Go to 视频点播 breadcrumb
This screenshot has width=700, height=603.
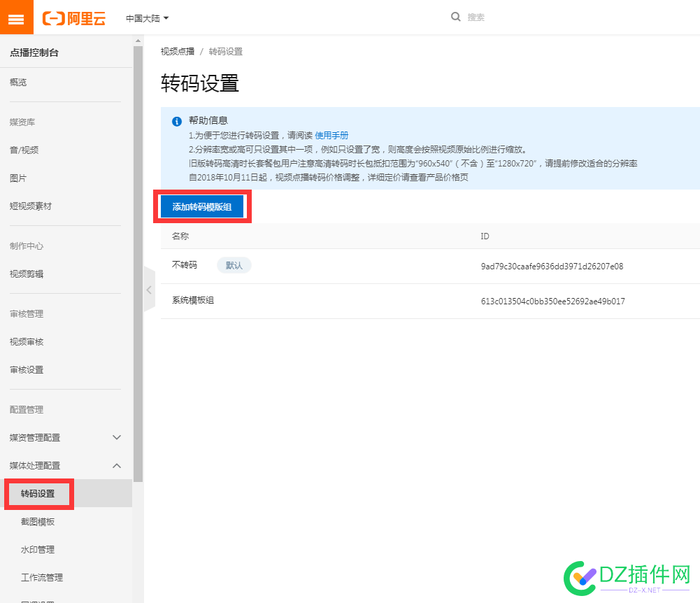178,51
